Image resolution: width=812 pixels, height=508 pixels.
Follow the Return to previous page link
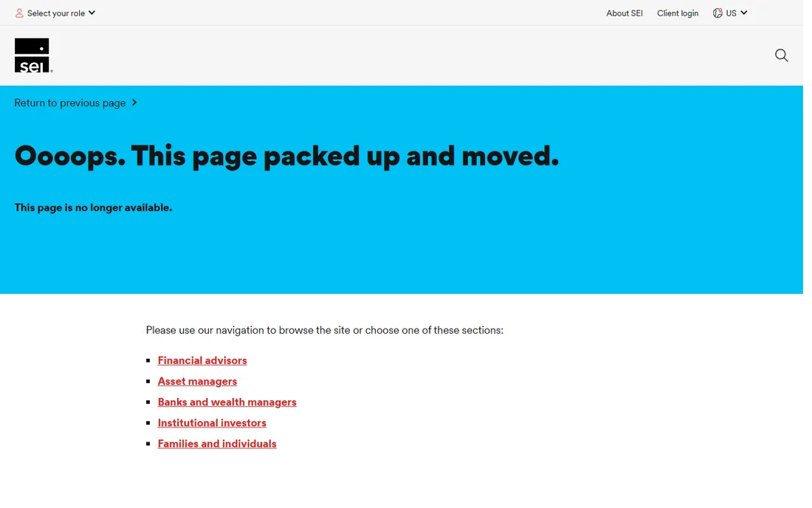click(70, 103)
